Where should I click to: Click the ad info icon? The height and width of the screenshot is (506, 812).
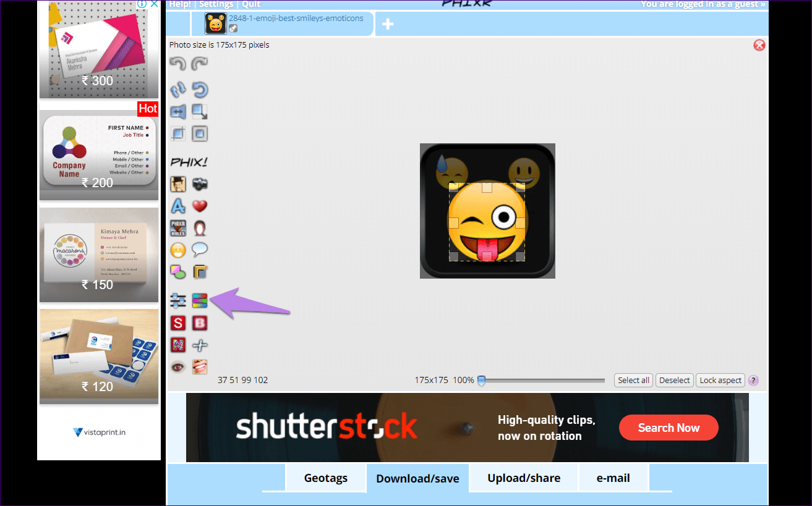(x=142, y=4)
